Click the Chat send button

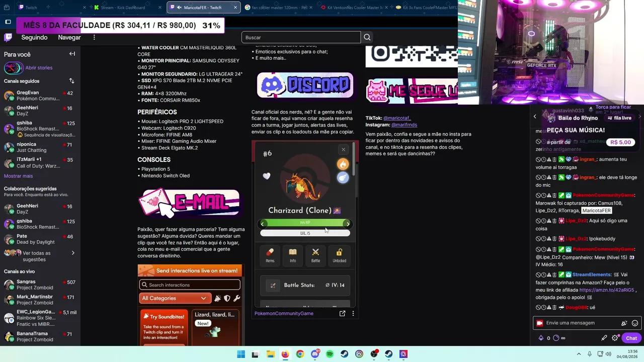point(631,338)
